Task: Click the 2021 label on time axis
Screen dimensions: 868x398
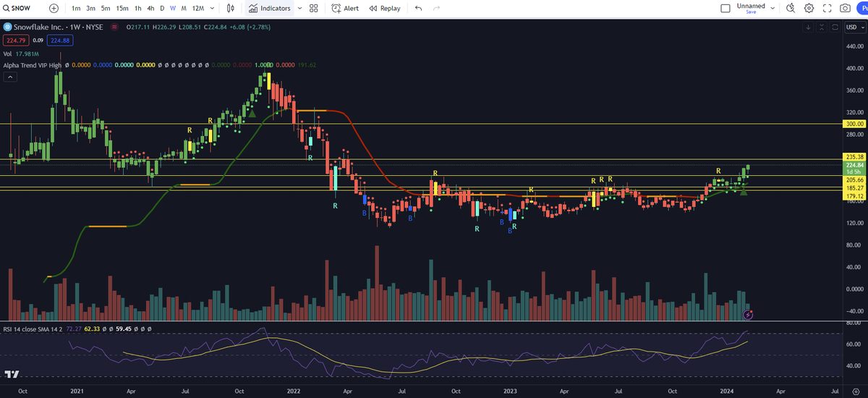Action: coord(77,391)
